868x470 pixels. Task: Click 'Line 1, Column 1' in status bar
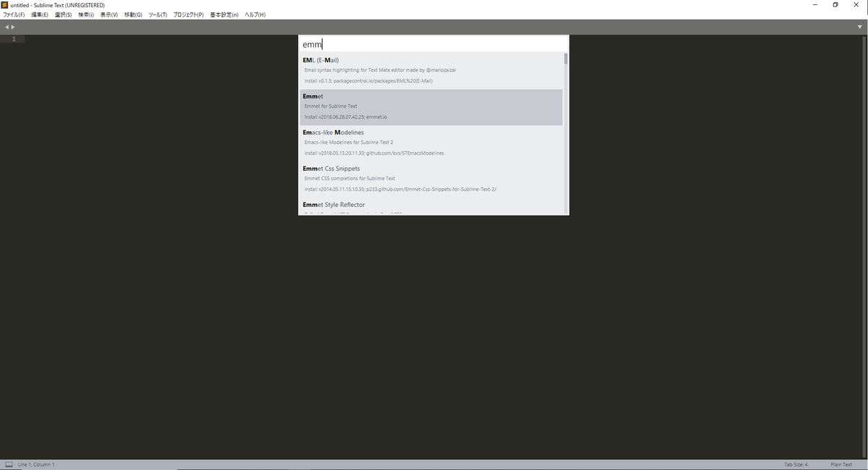(x=36, y=464)
